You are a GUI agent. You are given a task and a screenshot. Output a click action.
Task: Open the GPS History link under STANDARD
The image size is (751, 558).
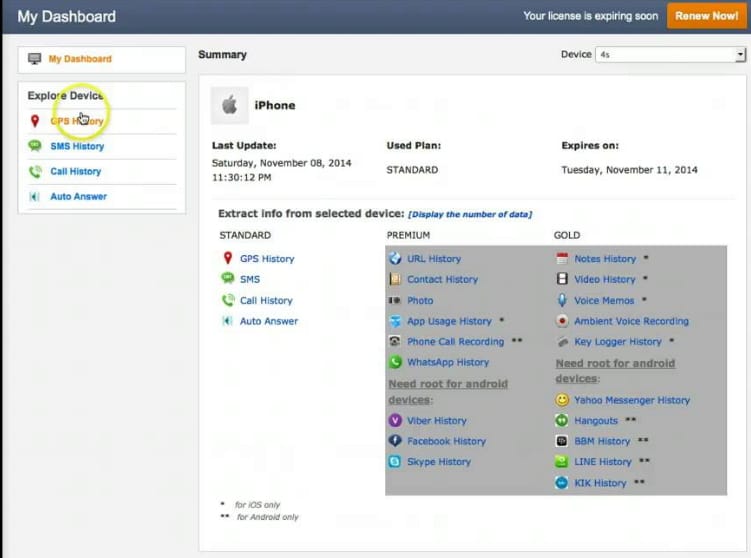pyautogui.click(x=267, y=259)
